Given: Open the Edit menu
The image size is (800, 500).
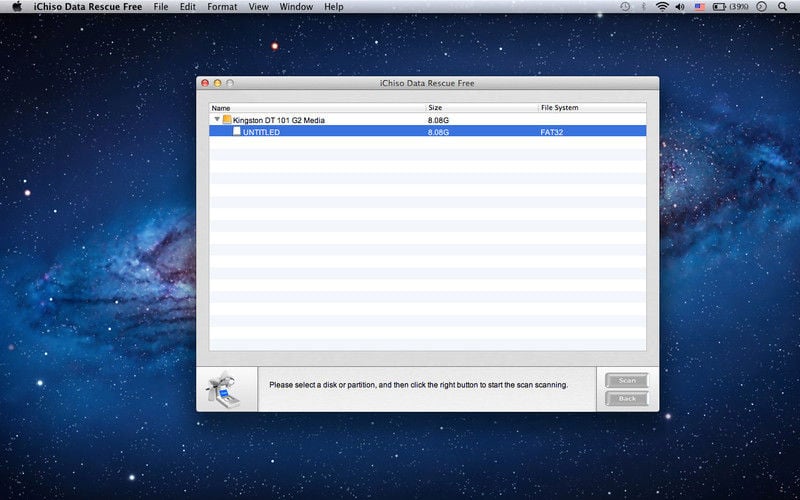Looking at the screenshot, I should click(188, 7).
